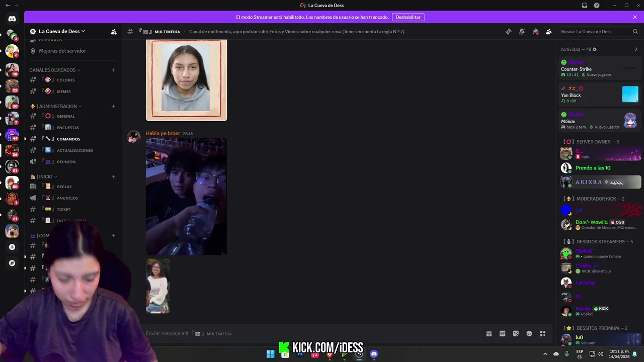Click the microphone tray icon
644x362 pixels.
tap(567, 354)
